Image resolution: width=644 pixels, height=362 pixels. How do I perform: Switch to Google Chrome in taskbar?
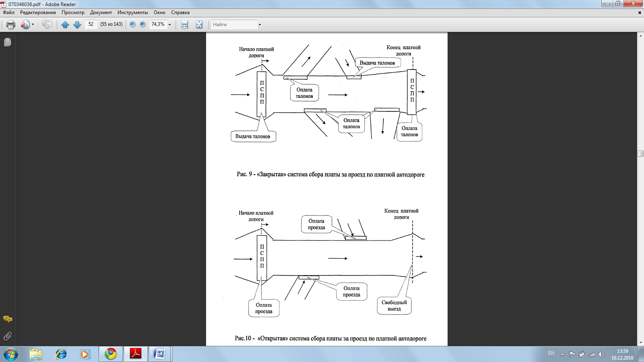(111, 354)
